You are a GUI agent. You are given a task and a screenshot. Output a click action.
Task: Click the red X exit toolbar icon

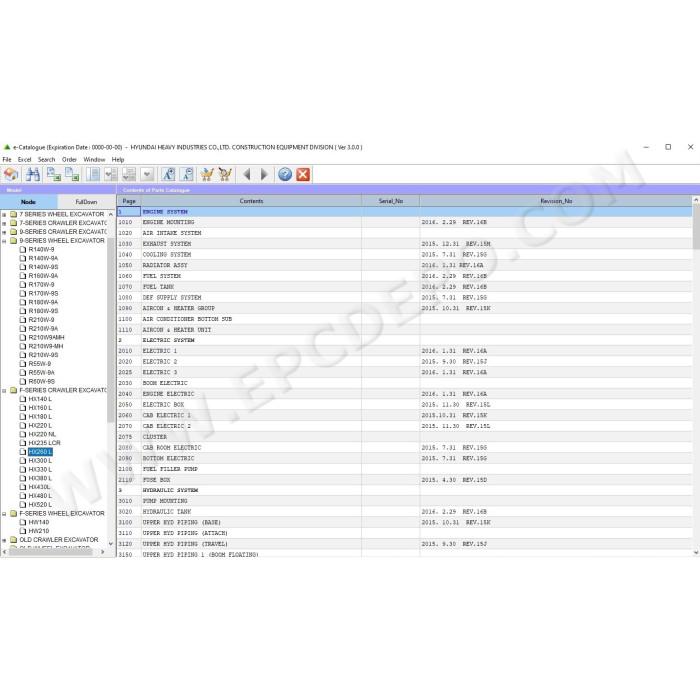tap(303, 174)
